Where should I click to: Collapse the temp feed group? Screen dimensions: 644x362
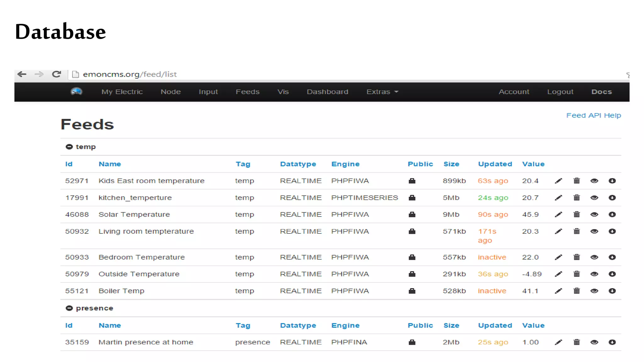(x=69, y=147)
